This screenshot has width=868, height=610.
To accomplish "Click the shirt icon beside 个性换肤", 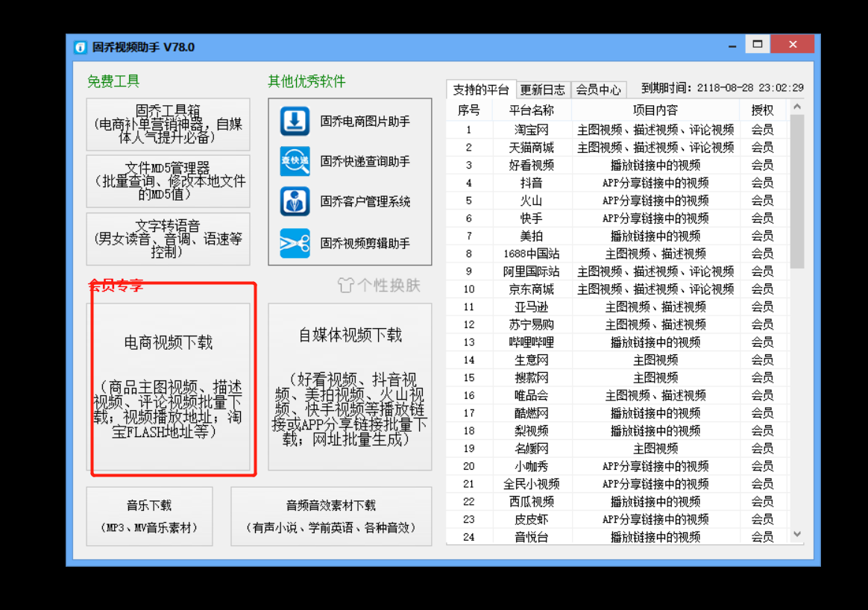I will tap(345, 285).
